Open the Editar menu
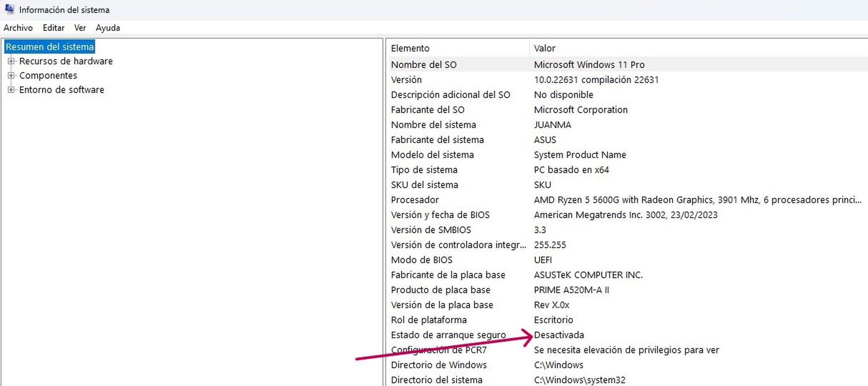Image resolution: width=868 pixels, height=386 pixels. 53,28
